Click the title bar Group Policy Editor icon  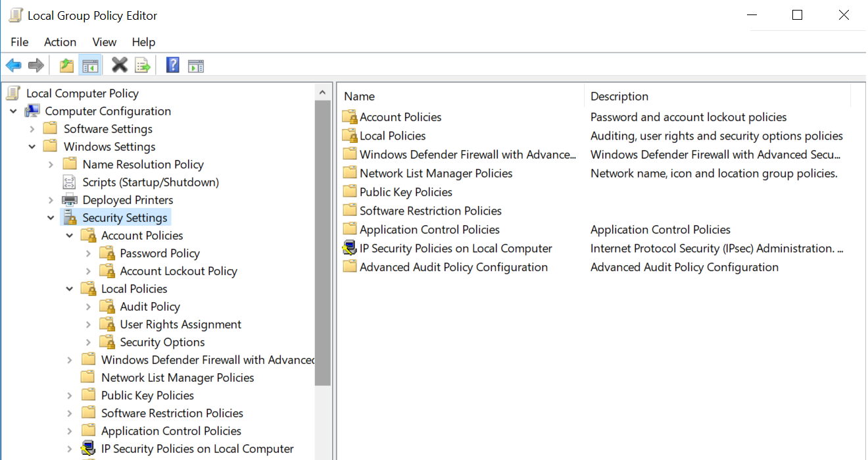pos(16,15)
